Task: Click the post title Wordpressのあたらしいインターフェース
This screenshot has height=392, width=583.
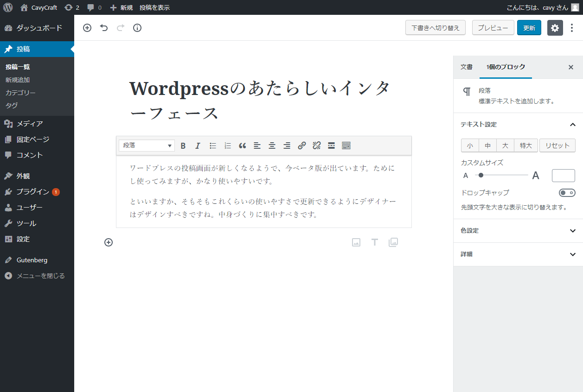Action: [261, 100]
